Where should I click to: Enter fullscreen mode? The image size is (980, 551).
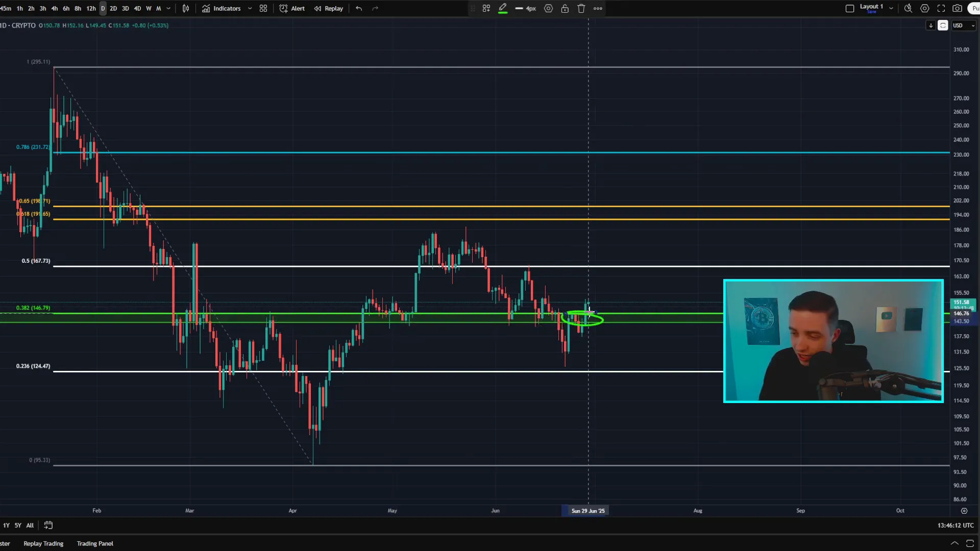(941, 8)
